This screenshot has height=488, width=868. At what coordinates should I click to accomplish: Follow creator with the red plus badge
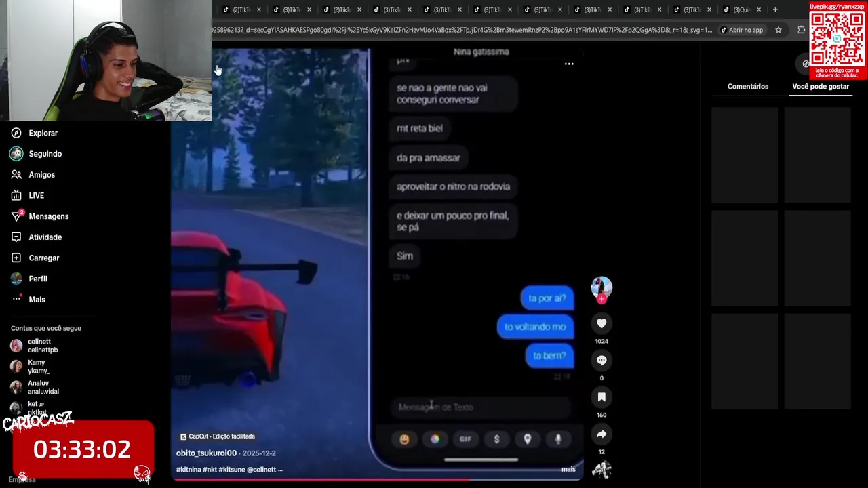[x=601, y=299]
